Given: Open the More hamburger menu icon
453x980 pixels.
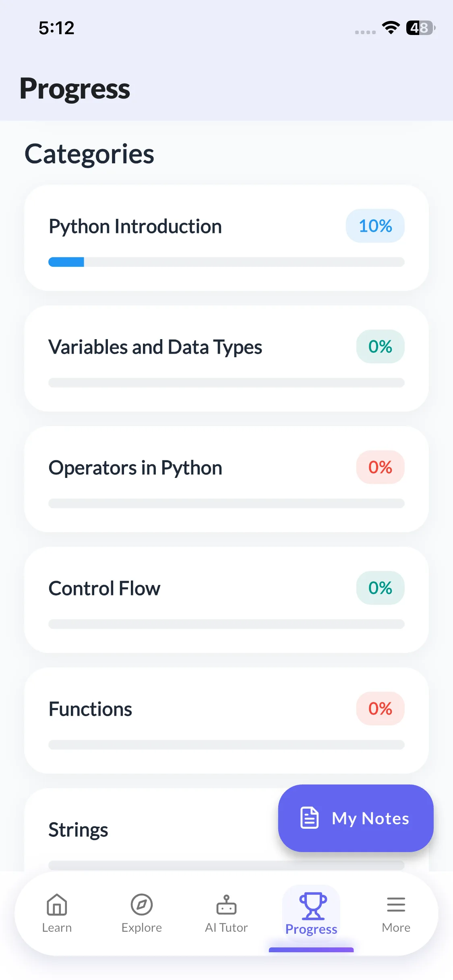Looking at the screenshot, I should click(396, 905).
